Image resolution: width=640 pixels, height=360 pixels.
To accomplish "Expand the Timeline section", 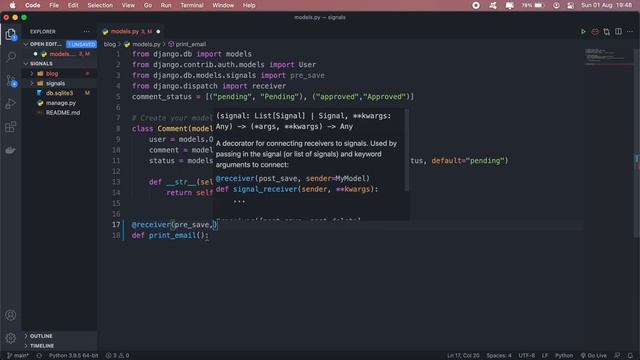I will 42,346.
